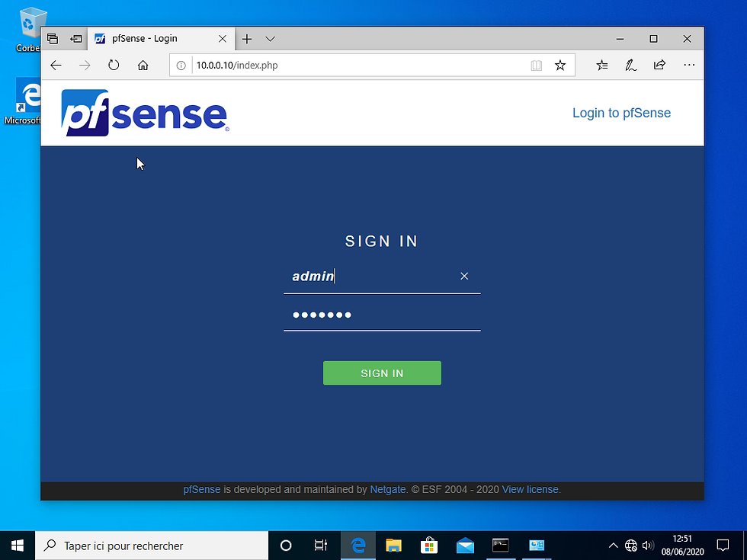Screen dimensions: 747x560
Task: Open Edge settings and more menu
Action: (x=689, y=66)
